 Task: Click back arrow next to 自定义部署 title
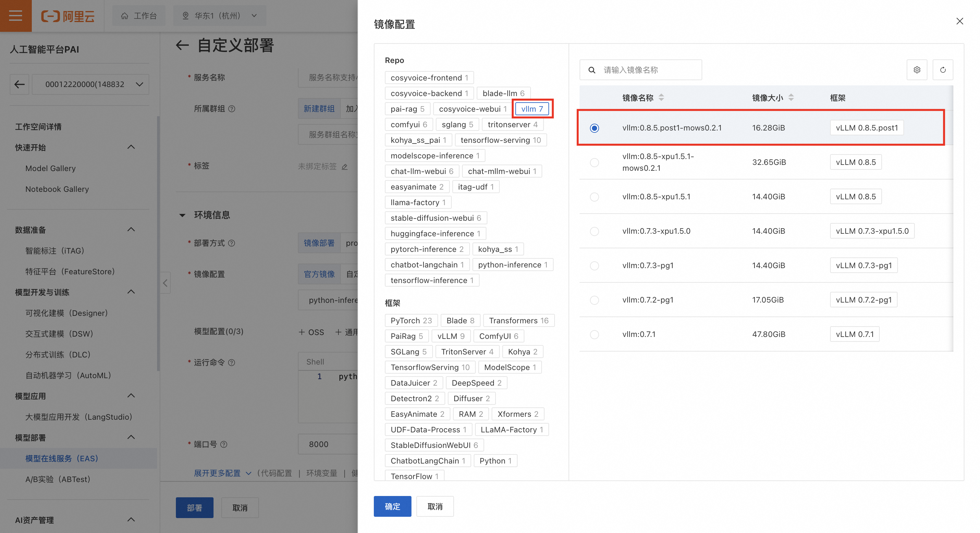click(182, 46)
